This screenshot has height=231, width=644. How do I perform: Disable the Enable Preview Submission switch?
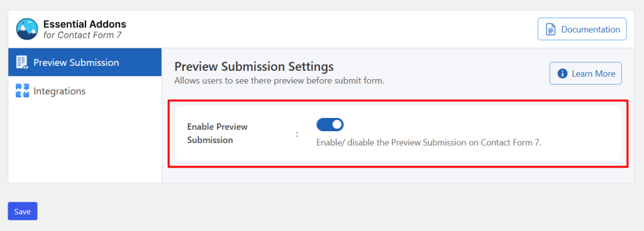coord(330,124)
